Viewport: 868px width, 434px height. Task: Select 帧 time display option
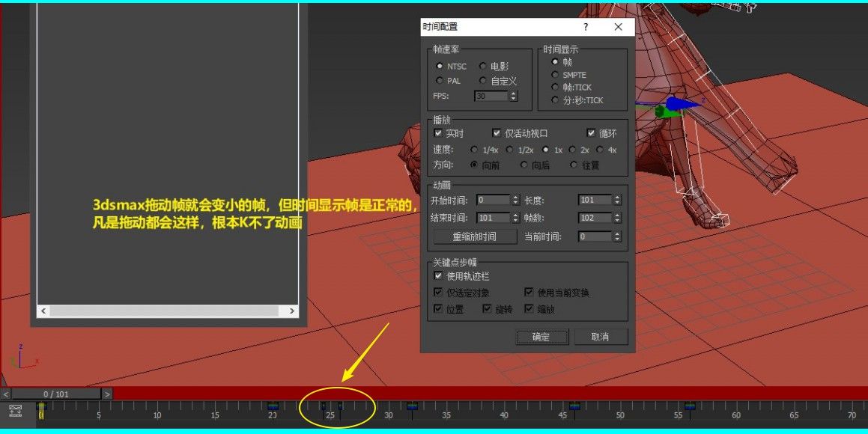[555, 61]
